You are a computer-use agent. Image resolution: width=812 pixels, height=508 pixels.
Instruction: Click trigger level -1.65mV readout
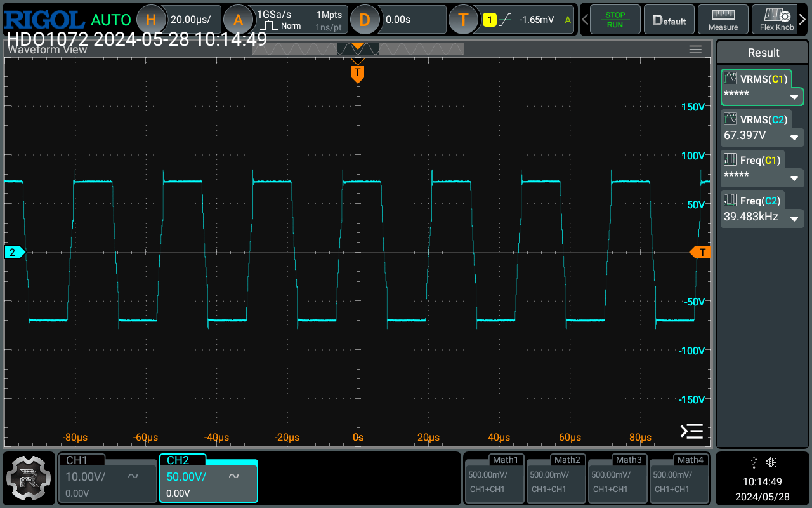coord(536,20)
